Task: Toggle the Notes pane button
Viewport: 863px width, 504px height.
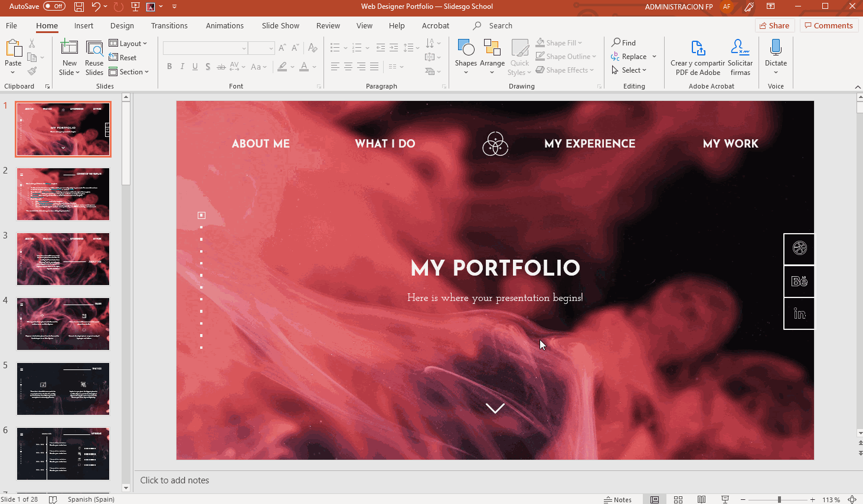Action: tap(617, 499)
